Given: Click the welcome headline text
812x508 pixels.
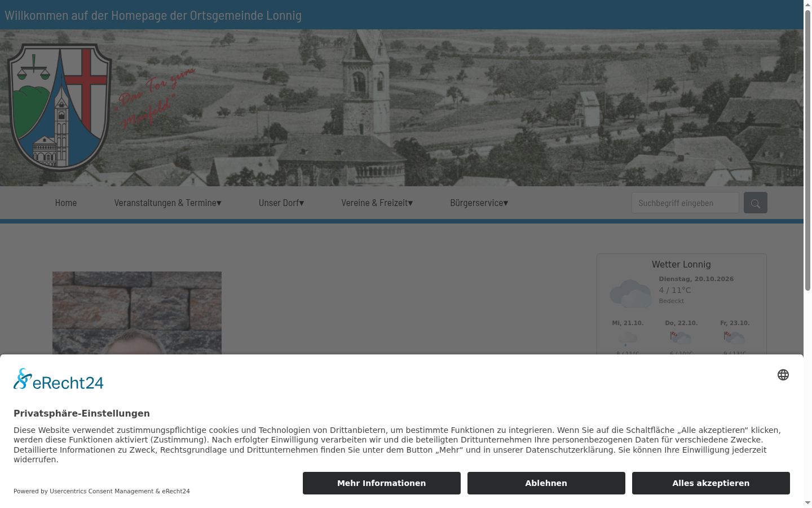Looking at the screenshot, I should 153,15.
